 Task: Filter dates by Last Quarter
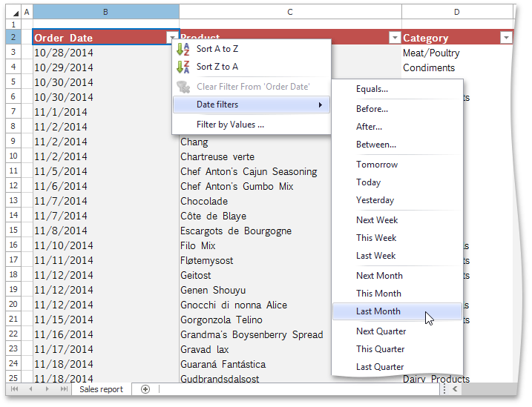(397, 367)
